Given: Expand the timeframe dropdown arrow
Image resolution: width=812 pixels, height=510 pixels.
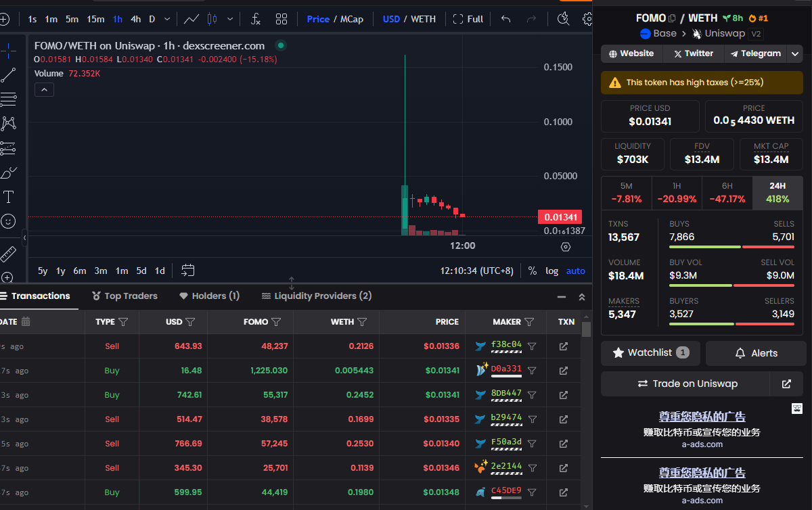Looking at the screenshot, I should pos(167,19).
